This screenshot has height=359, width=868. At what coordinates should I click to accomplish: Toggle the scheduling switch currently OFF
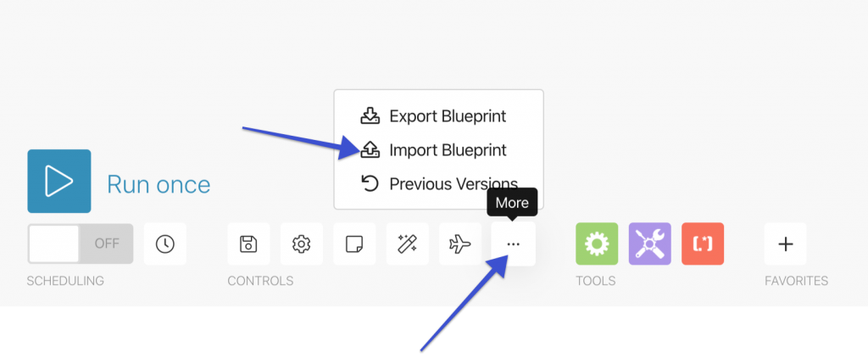tap(81, 244)
